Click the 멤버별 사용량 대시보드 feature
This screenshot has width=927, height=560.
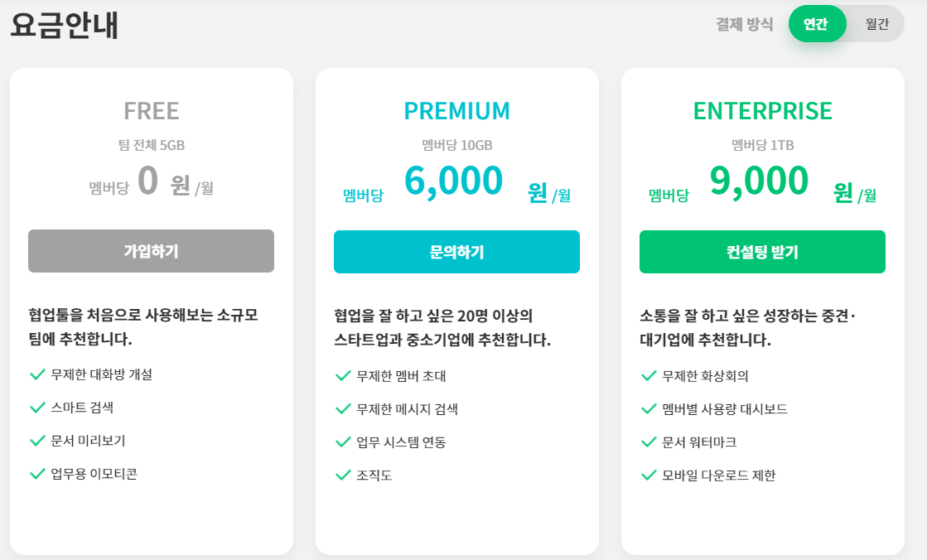coord(725,409)
